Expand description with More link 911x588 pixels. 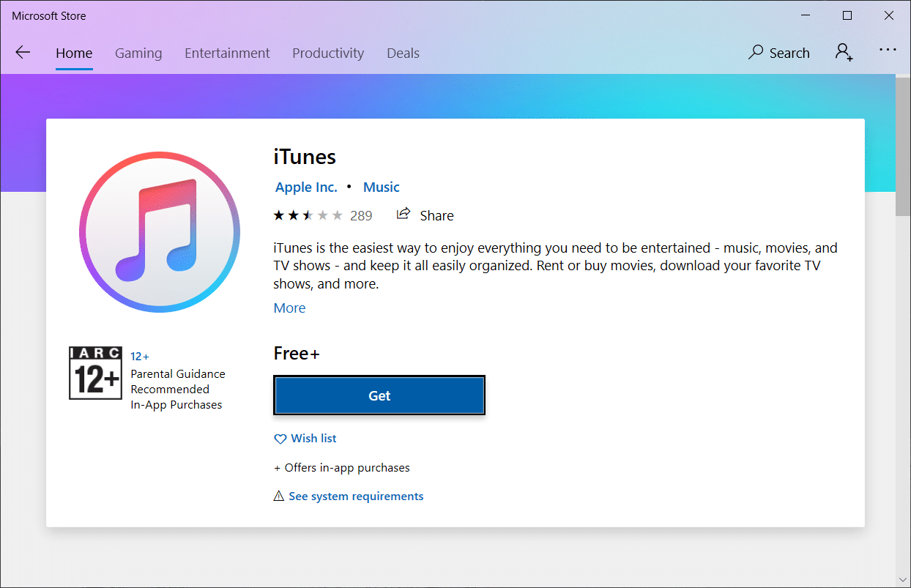[x=289, y=308]
